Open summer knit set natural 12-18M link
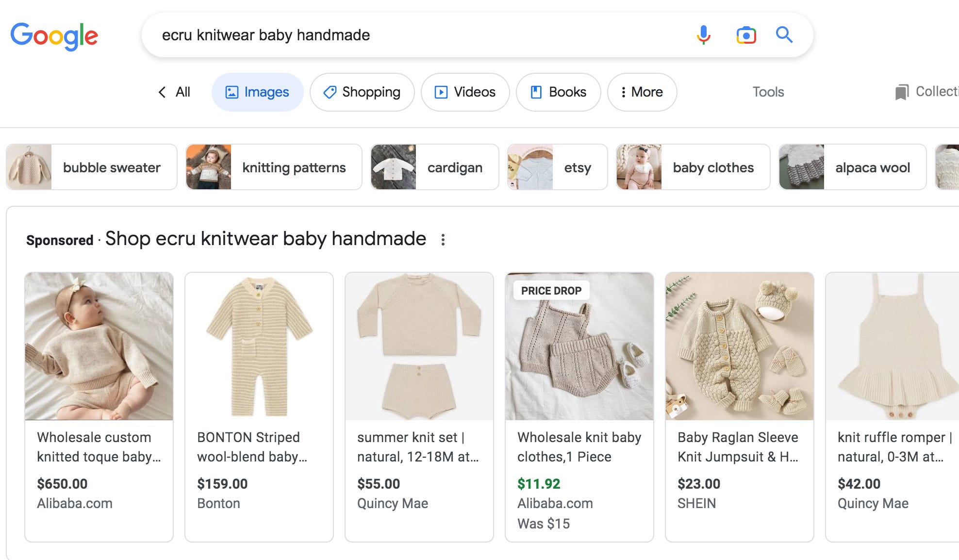Image resolution: width=959 pixels, height=560 pixels. pyautogui.click(x=418, y=447)
